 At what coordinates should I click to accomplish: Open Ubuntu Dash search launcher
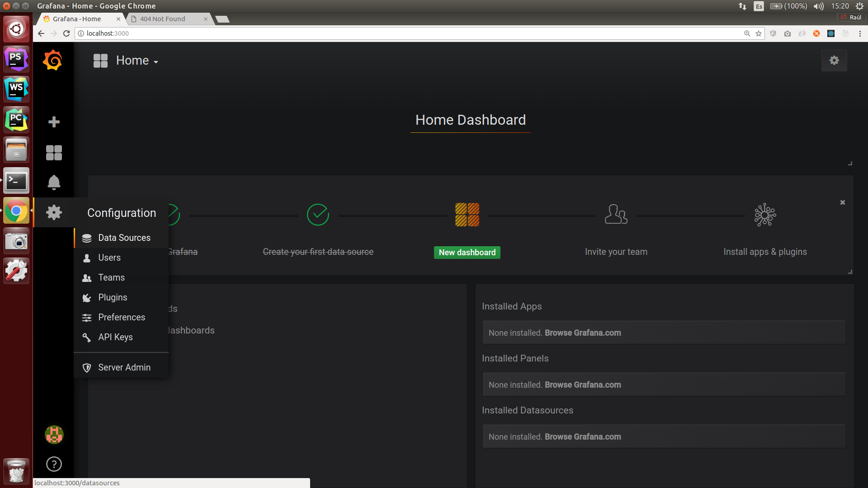pyautogui.click(x=16, y=28)
